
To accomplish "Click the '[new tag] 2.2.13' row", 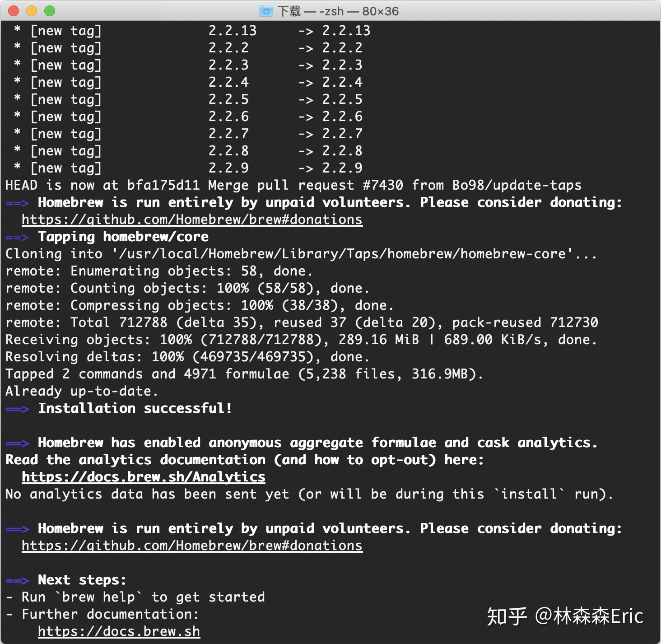I will point(192,31).
